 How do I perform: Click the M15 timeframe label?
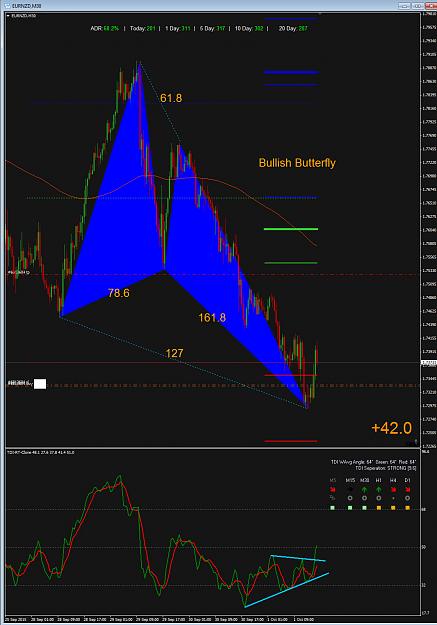[x=350, y=480]
